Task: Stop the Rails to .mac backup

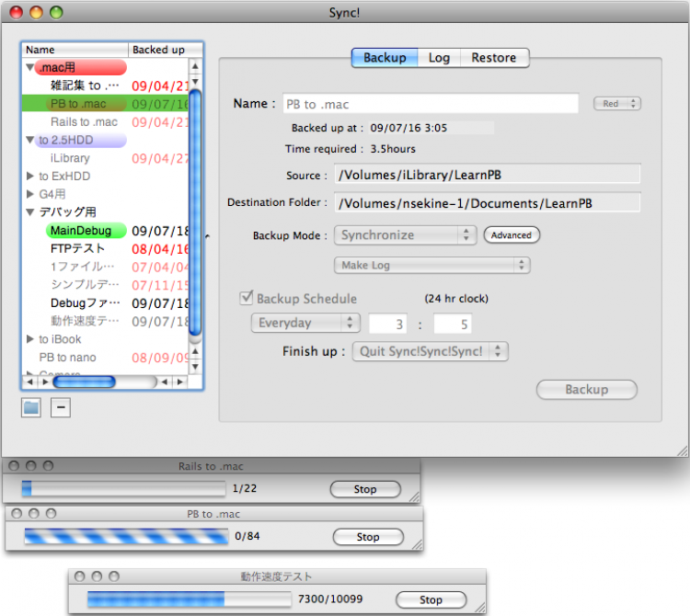Action: [365, 489]
